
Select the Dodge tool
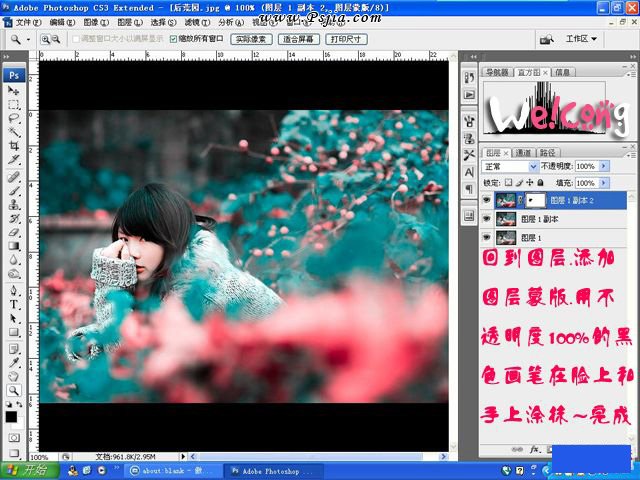pyautogui.click(x=13, y=274)
